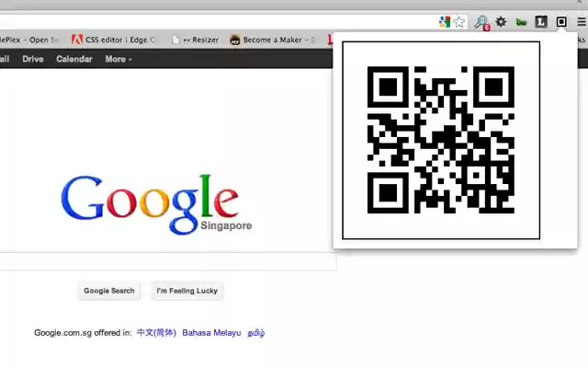Screen dimensions: 588x368
Task: Click the Adobe icon of CSS editor bookmark
Action: (x=77, y=40)
